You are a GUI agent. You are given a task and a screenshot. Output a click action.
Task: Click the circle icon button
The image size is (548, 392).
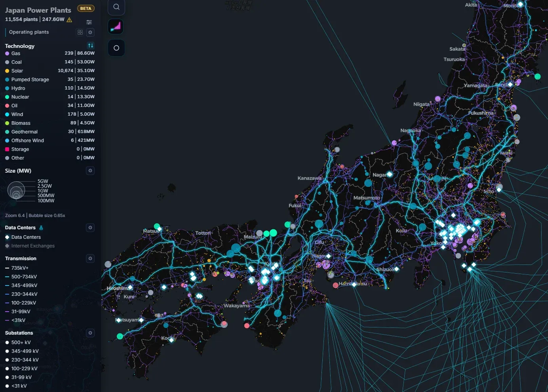[x=116, y=48]
